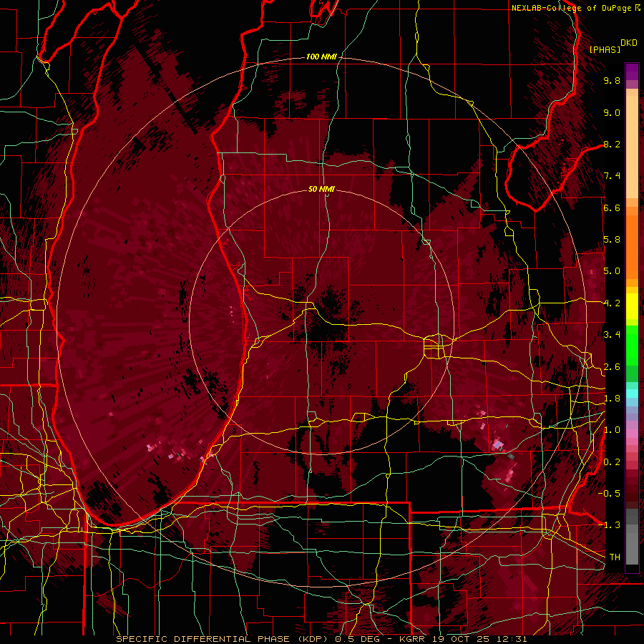Pick the yellow segment of the color bar

[x=632, y=306]
